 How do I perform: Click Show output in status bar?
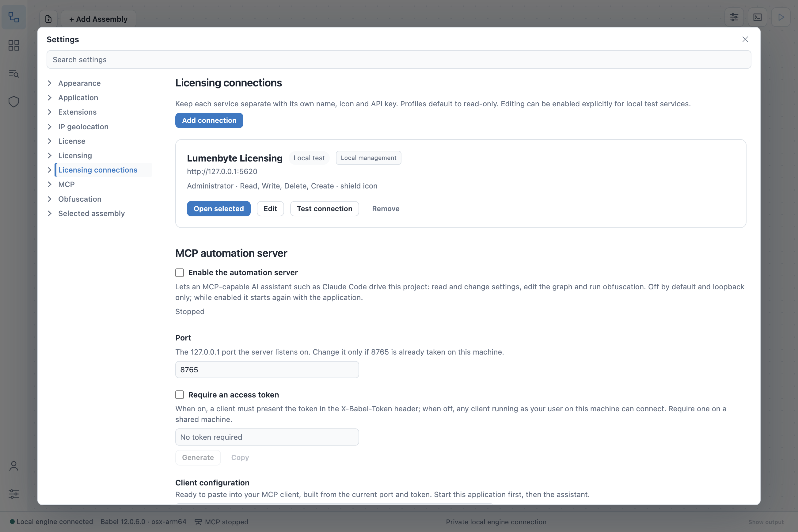pos(766,522)
